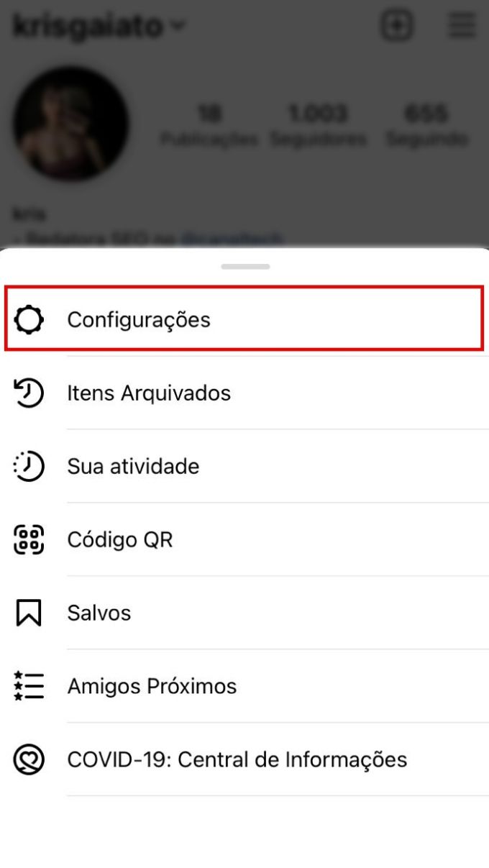
Task: Open Amigos Próximos list option
Action: pos(244,687)
